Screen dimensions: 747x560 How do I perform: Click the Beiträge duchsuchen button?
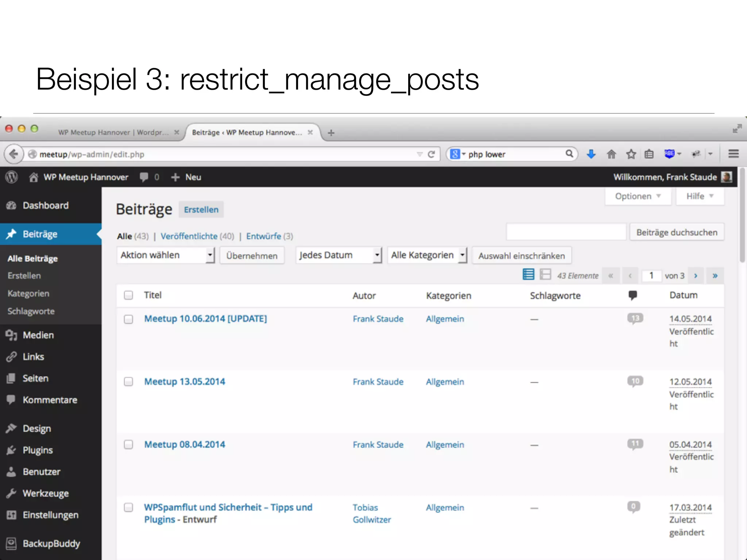677,232
